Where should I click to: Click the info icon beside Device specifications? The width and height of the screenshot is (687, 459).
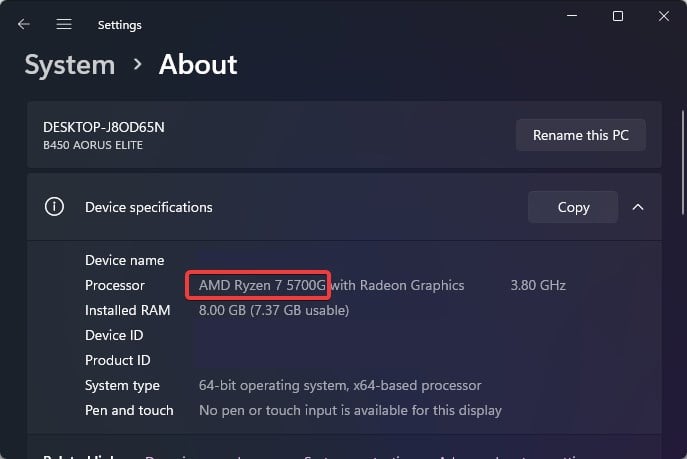point(54,207)
